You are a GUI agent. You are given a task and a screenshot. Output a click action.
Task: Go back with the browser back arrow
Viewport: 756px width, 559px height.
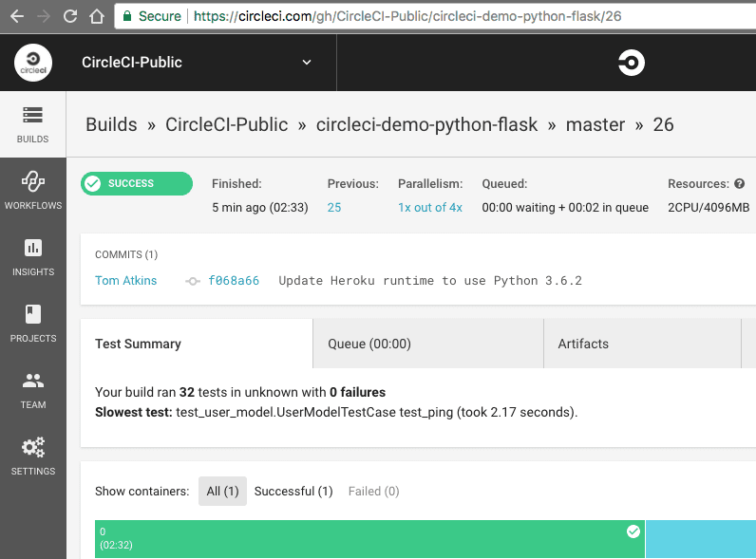click(x=17, y=16)
